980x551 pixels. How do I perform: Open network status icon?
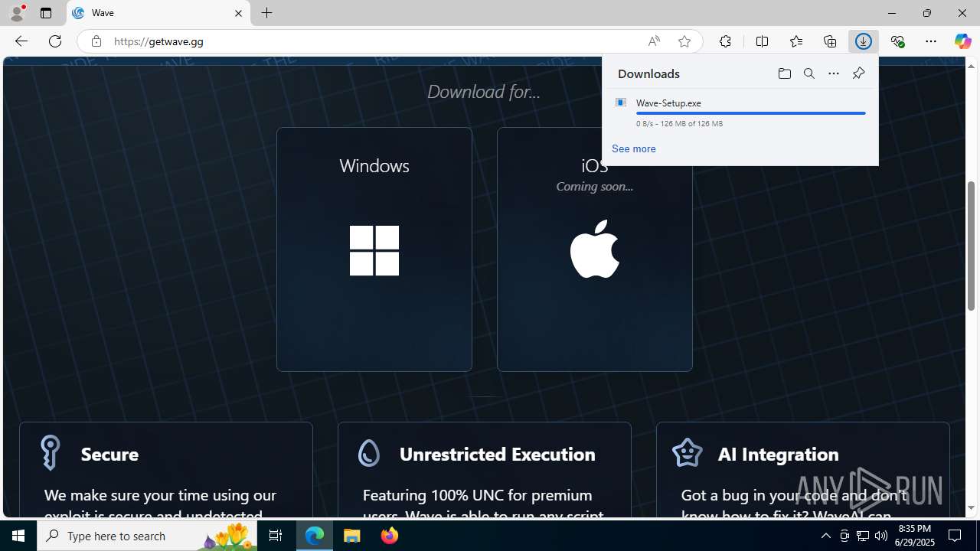pyautogui.click(x=863, y=536)
